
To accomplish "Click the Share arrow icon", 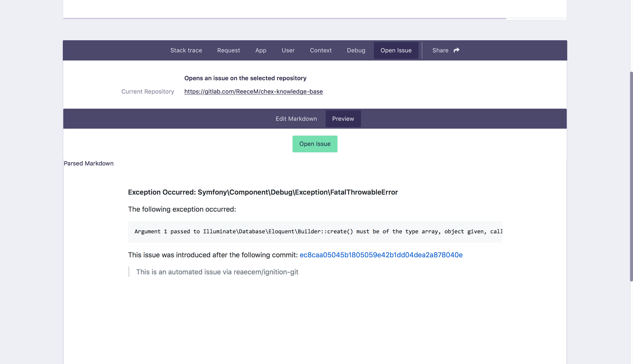I will click(456, 50).
